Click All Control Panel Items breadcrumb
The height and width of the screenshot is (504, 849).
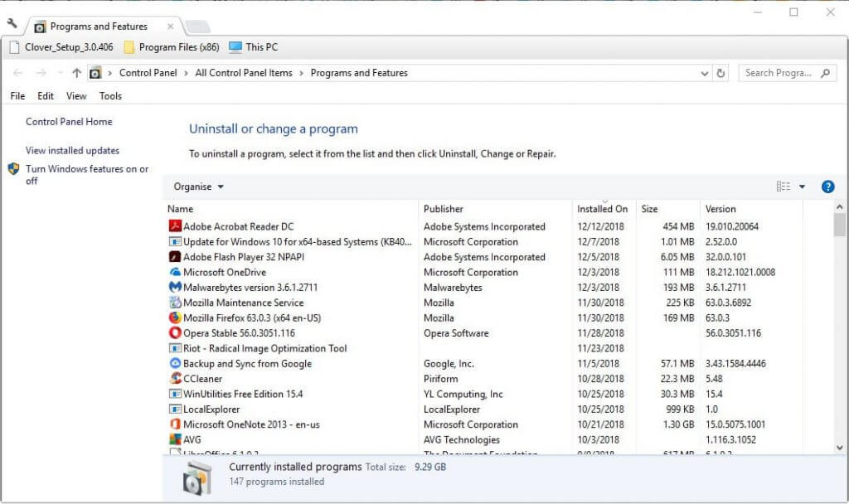[244, 73]
